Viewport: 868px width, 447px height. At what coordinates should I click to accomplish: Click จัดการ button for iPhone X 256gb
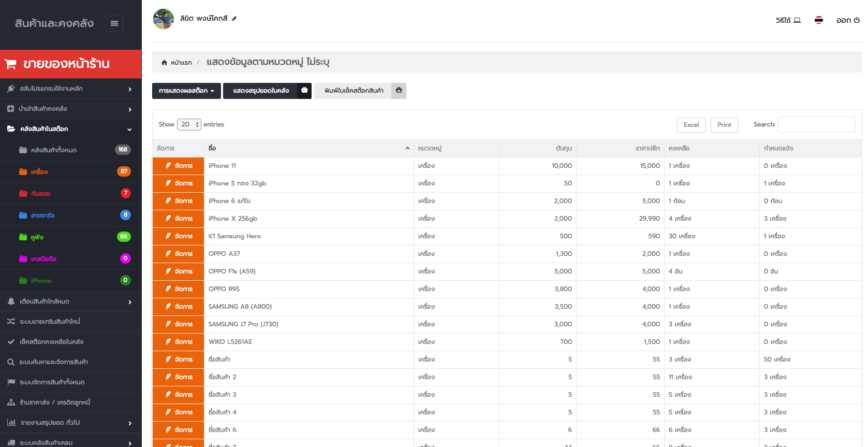point(179,219)
